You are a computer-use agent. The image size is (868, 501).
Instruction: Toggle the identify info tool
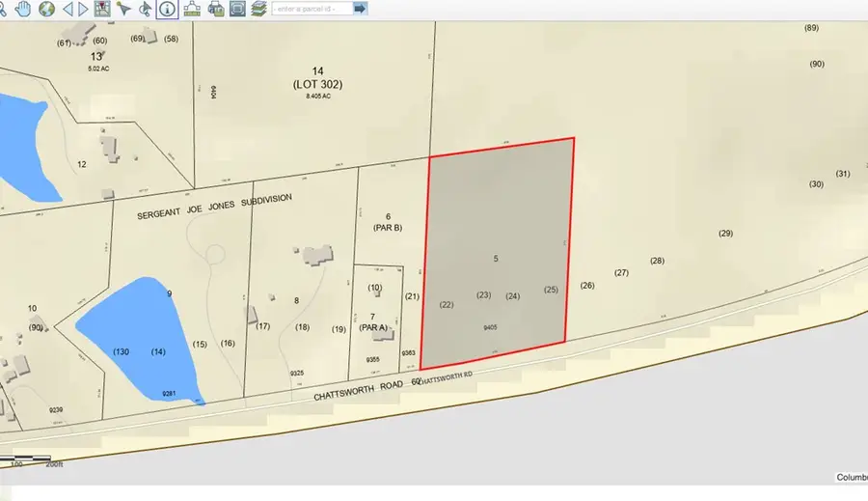click(167, 9)
